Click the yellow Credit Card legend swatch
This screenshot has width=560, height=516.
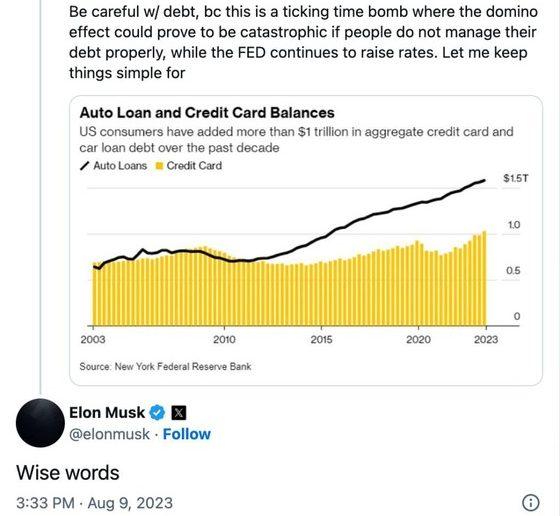pos(160,166)
